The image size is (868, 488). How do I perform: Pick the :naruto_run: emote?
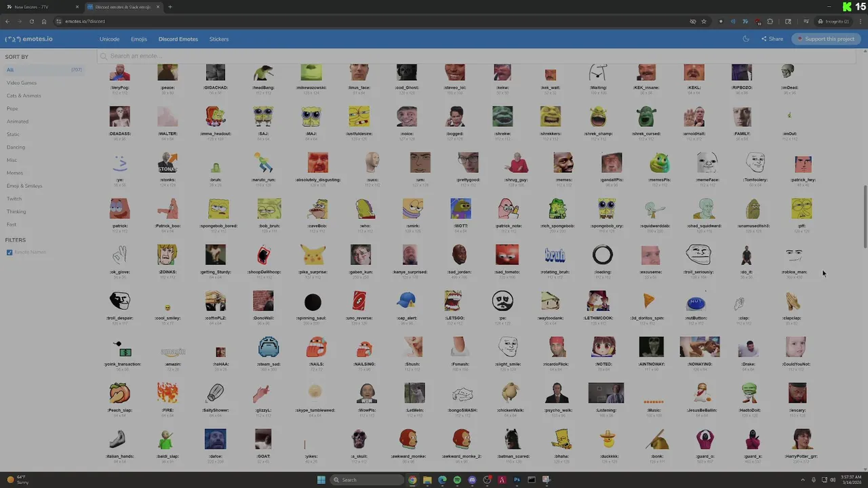click(x=263, y=163)
